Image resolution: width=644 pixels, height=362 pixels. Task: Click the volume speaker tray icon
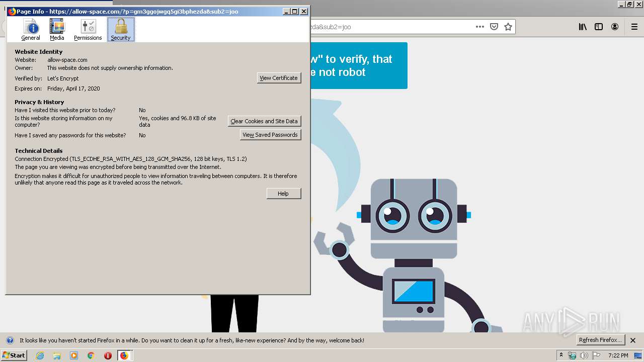pos(584,355)
